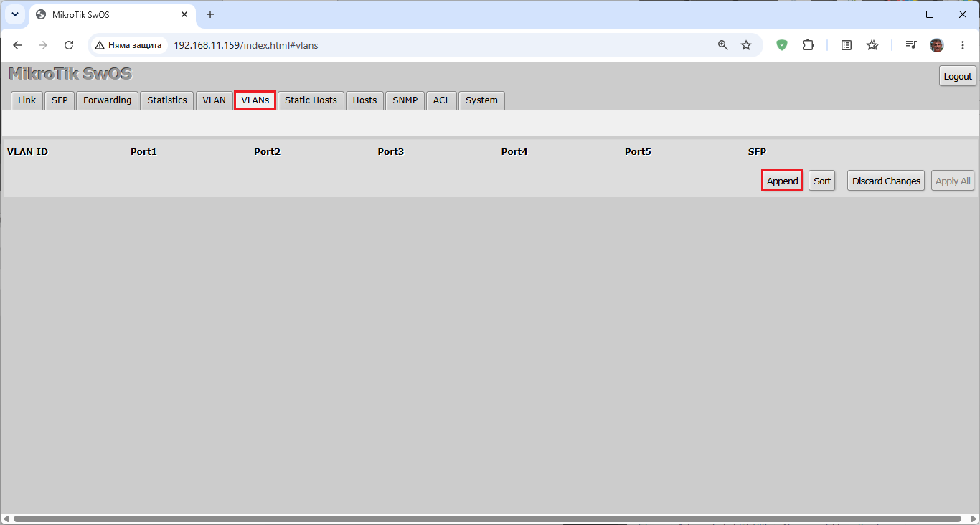Click the VLAN ID column header
This screenshot has width=980, height=525.
[27, 152]
